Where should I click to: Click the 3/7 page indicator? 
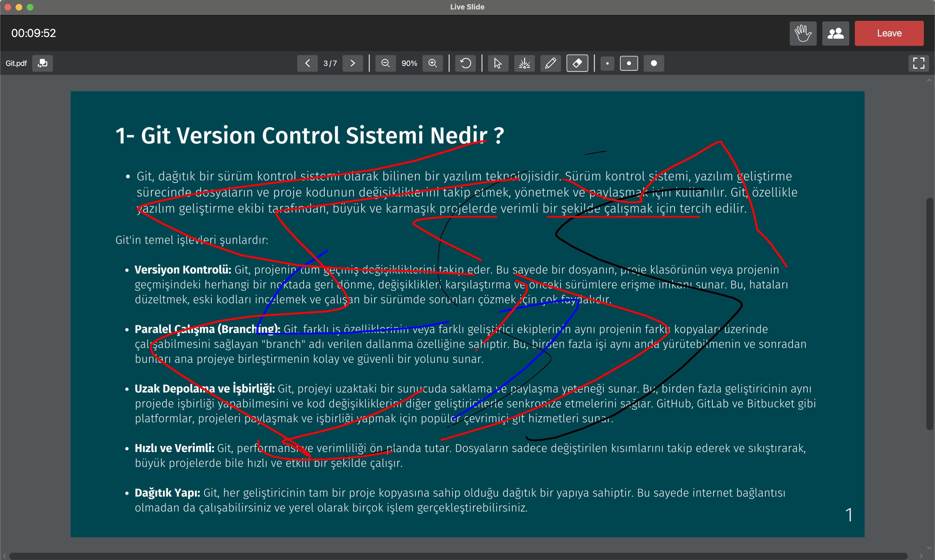(330, 63)
